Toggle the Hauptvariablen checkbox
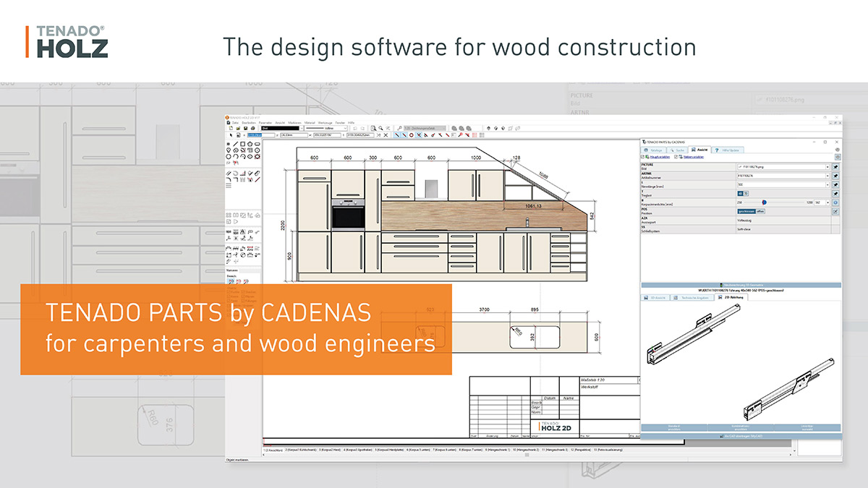Screen dimensions: 868x488 point(642,157)
